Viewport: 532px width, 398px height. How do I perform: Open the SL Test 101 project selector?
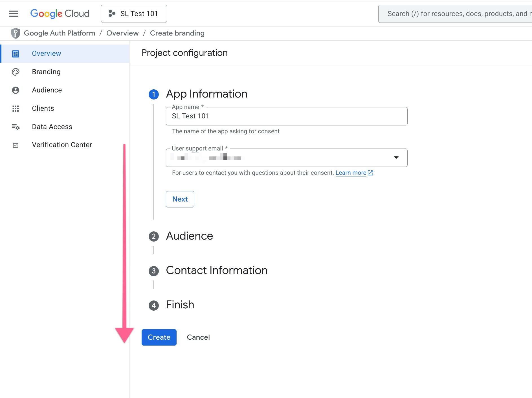(x=134, y=14)
